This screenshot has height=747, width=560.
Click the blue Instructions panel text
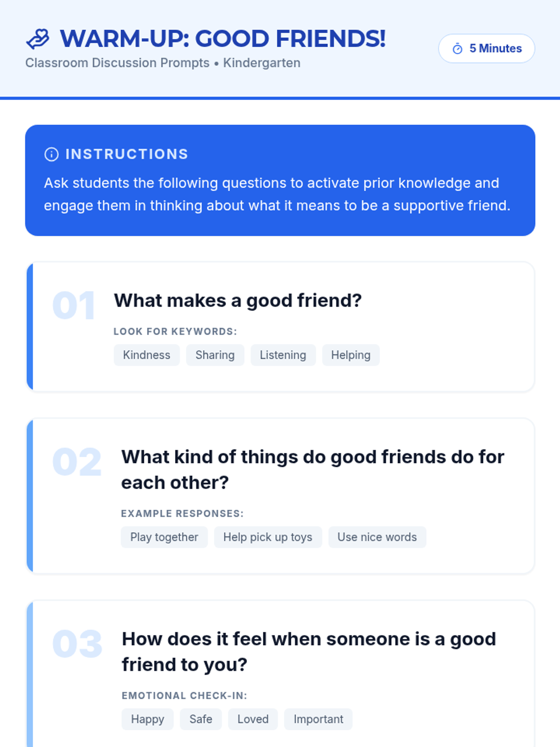tap(277, 194)
